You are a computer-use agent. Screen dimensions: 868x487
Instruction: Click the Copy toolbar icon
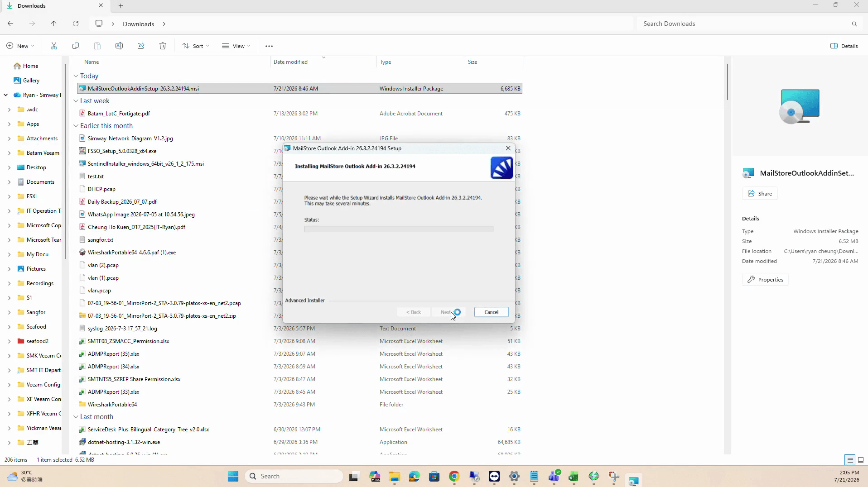click(76, 46)
